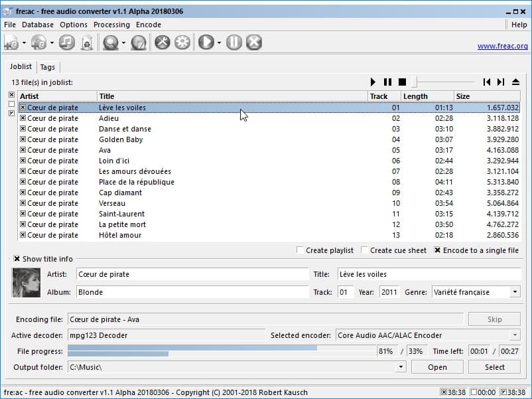Image resolution: width=532 pixels, height=399 pixels.
Task: Stop encoding with the toolbar X icon
Action: pos(253,42)
